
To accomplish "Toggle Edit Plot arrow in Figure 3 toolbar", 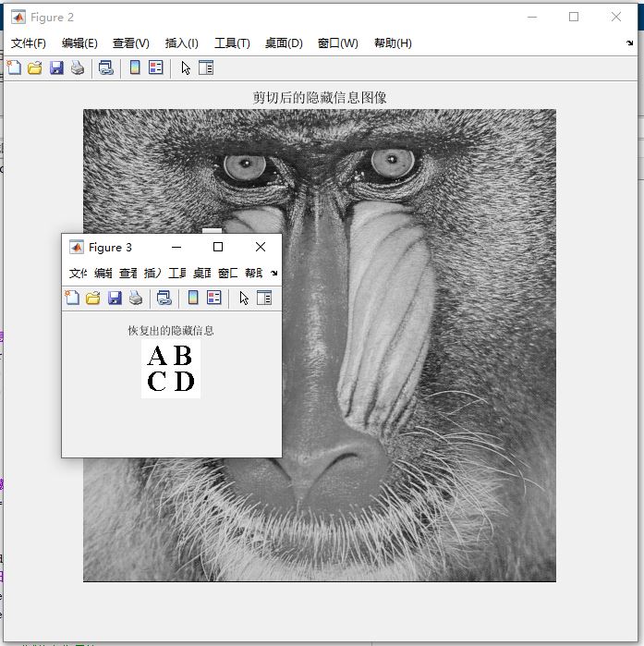I will click(244, 298).
